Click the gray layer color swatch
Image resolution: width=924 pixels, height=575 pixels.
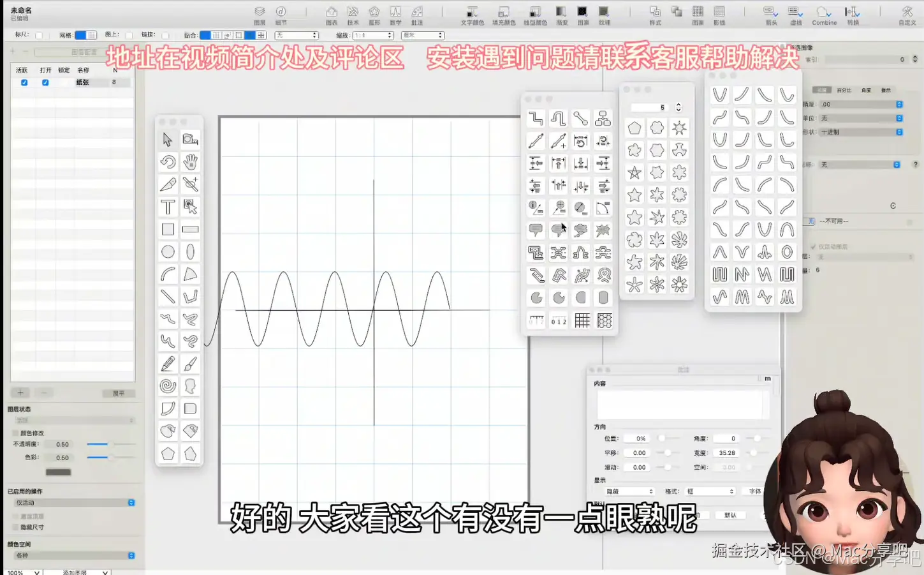point(58,472)
